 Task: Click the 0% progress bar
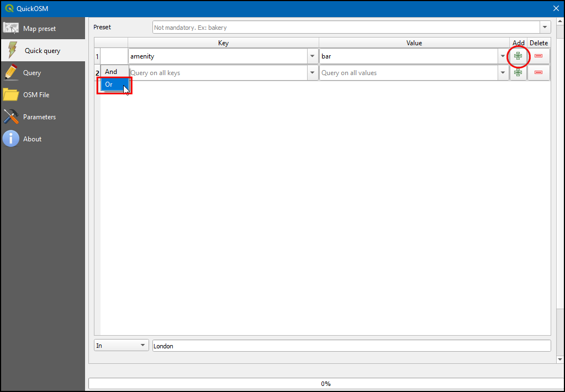(325, 383)
